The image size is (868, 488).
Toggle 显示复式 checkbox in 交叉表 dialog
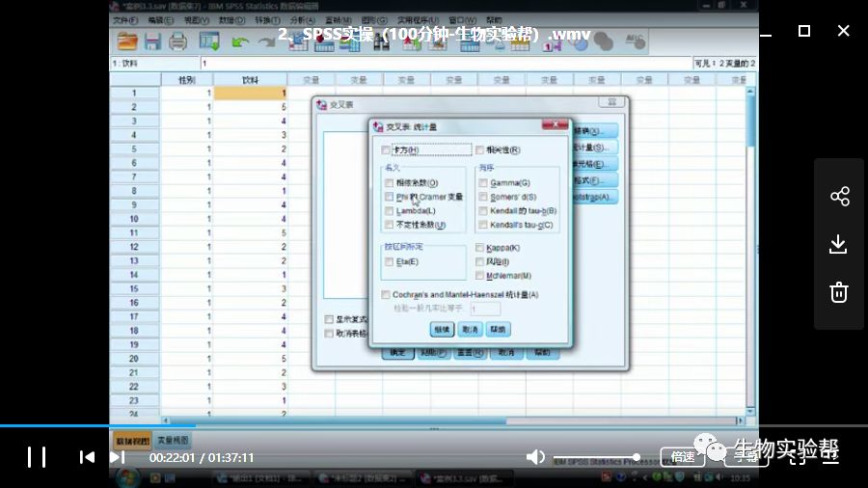point(329,319)
